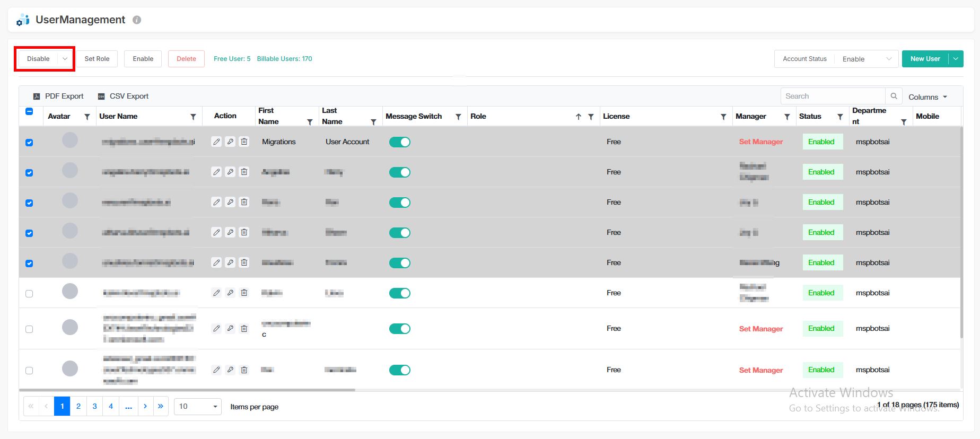This screenshot has height=439, width=980.
Task: Click the New User button
Action: point(925,59)
